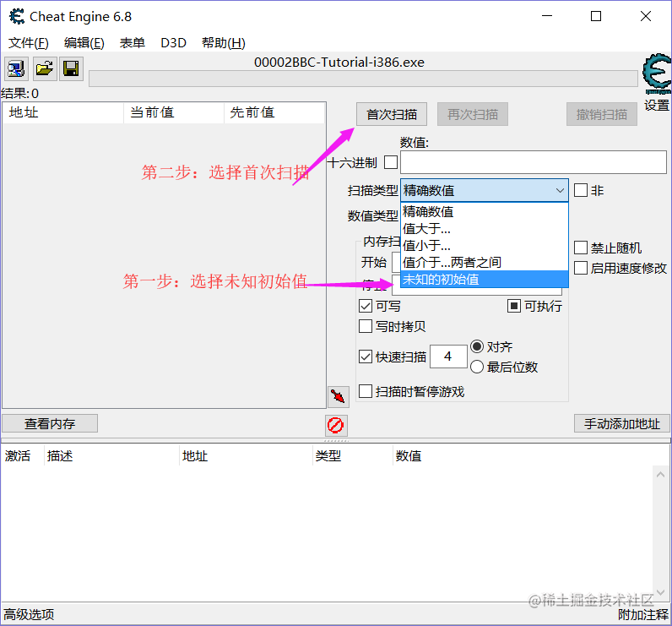Uncheck the 快速扫描 checkbox
This screenshot has height=626, width=672.
[x=366, y=357]
